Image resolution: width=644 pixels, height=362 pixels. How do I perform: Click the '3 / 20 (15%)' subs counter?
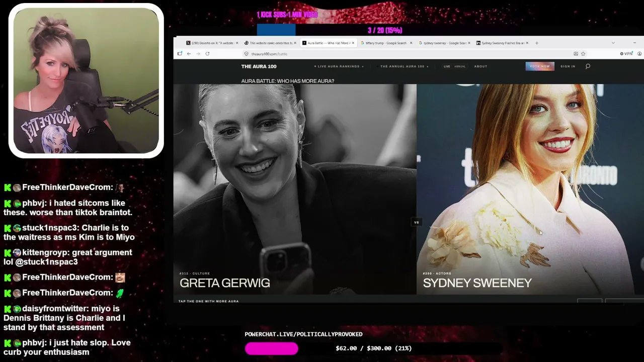[x=384, y=31]
